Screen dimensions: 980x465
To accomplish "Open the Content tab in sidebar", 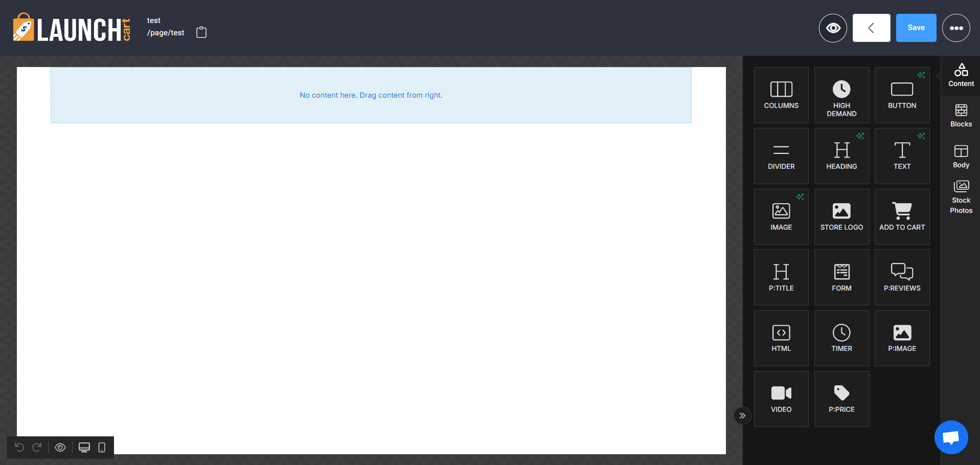I will tap(961, 76).
